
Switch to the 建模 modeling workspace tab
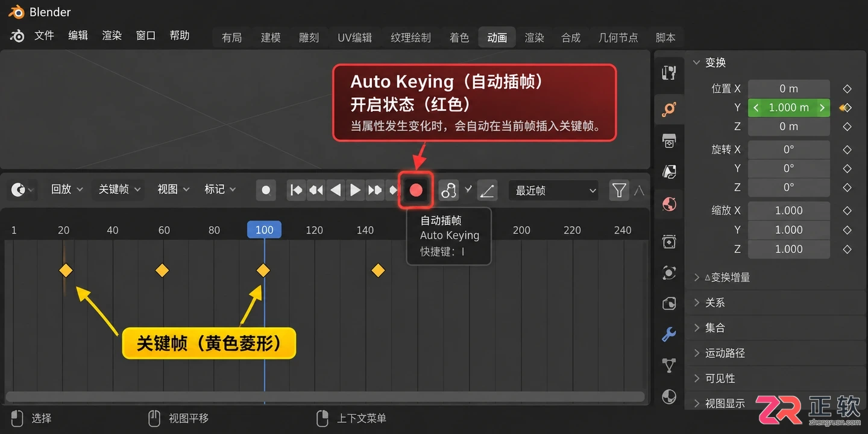(x=271, y=37)
